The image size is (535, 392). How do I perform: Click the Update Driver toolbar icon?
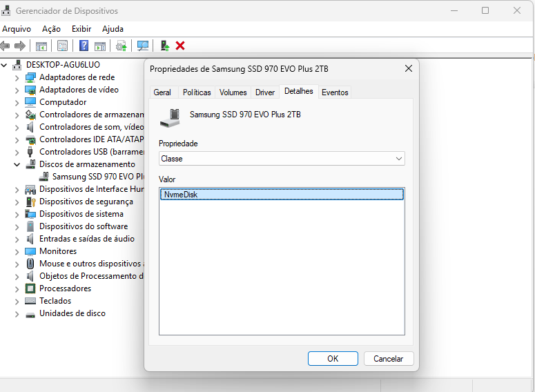coord(121,46)
